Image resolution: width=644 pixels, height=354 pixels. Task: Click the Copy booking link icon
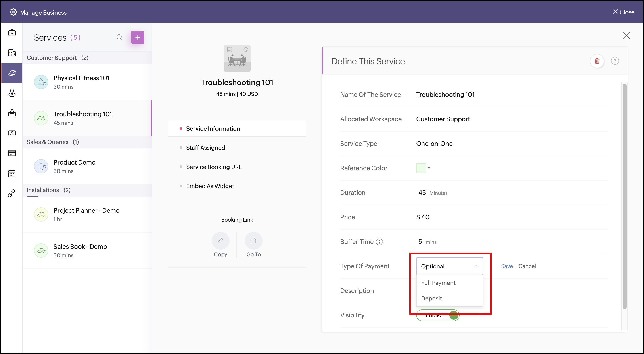click(220, 241)
